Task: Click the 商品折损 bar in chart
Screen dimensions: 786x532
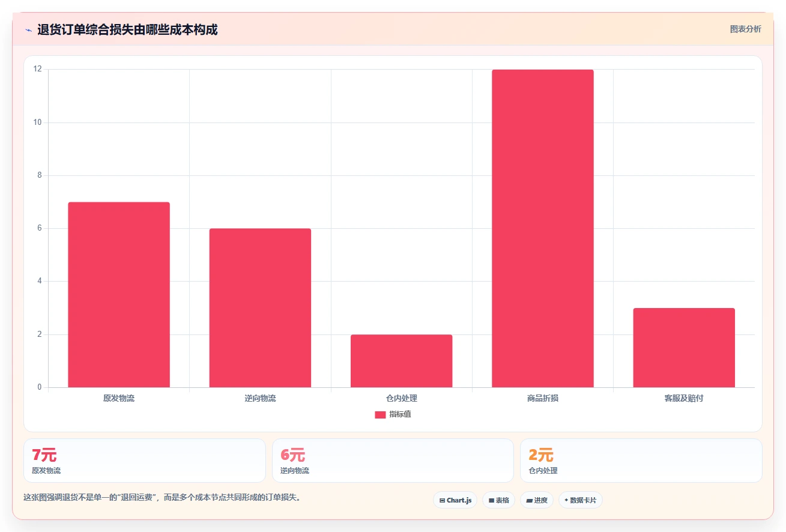Action: 543,228
